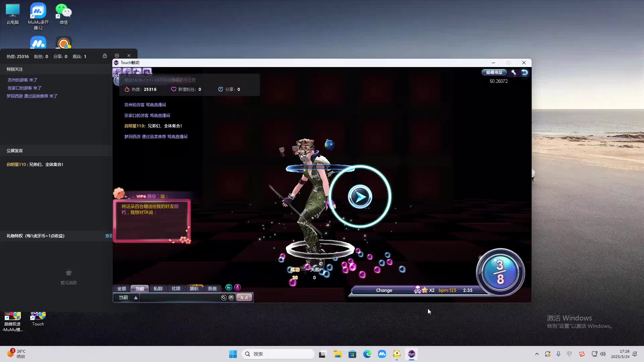Viewport: 644px width, 362px height.
Task: Click the 3/8 combo progress orb
Action: 500,272
